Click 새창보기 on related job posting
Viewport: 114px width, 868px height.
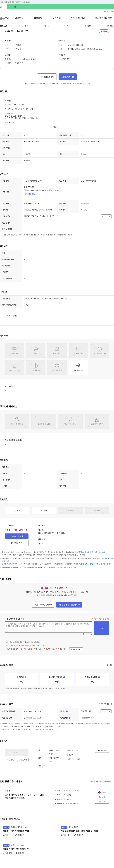[102, 802]
